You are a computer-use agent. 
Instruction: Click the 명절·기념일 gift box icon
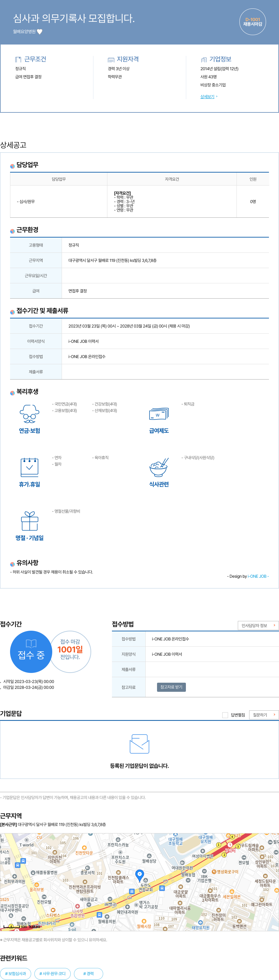tap(29, 521)
